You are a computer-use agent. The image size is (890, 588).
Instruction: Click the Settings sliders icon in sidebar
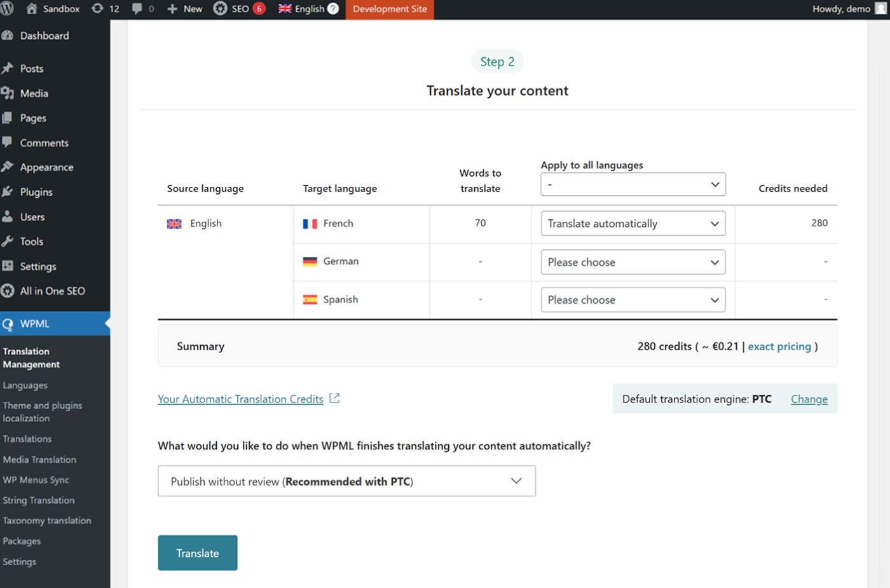8,266
